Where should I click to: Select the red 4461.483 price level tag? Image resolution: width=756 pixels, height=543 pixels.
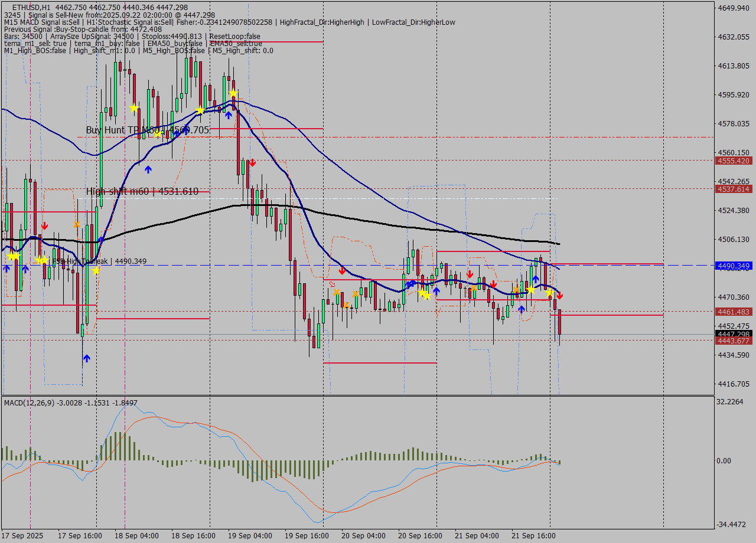coord(732,312)
